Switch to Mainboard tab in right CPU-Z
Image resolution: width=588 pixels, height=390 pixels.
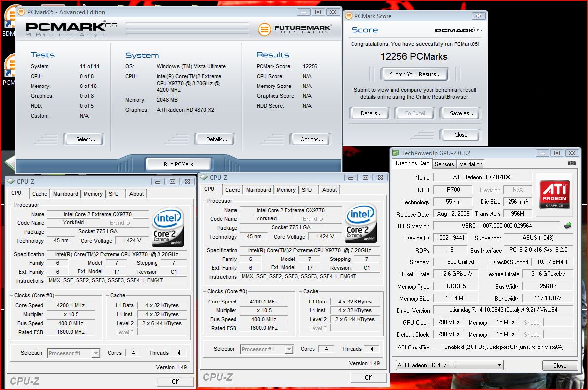[x=259, y=190]
